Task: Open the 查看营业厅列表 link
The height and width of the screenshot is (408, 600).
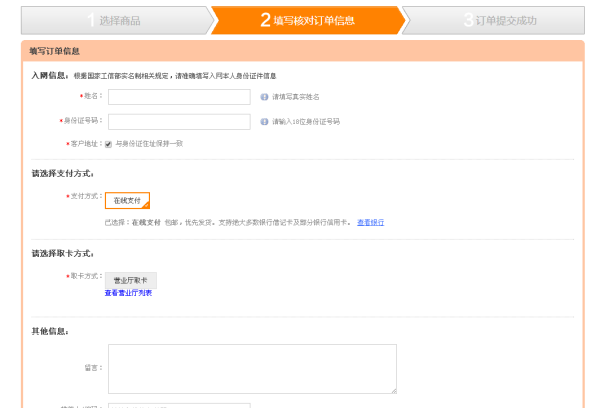Action: click(x=128, y=293)
